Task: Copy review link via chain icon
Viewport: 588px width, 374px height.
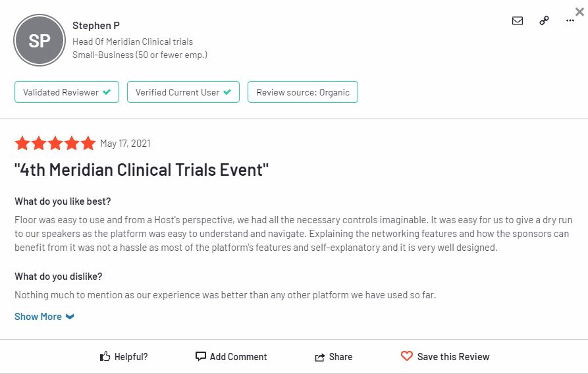Action: tap(544, 20)
